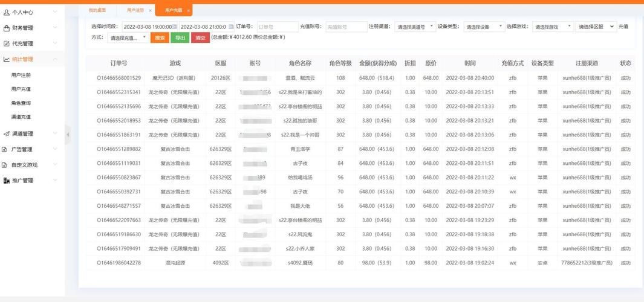Close the 用户注册 tab
644x302 pixels.
click(x=150, y=10)
